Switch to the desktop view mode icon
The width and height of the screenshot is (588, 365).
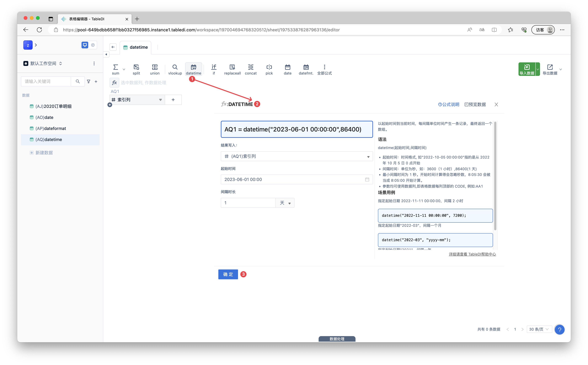(x=85, y=45)
